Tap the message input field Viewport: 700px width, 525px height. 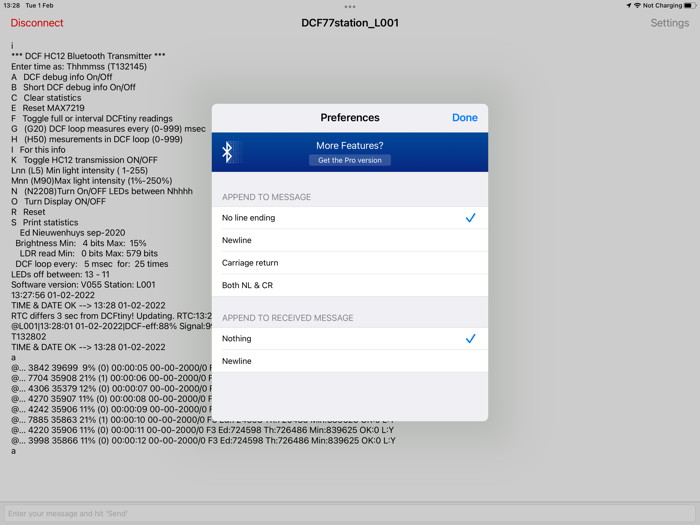click(x=350, y=513)
